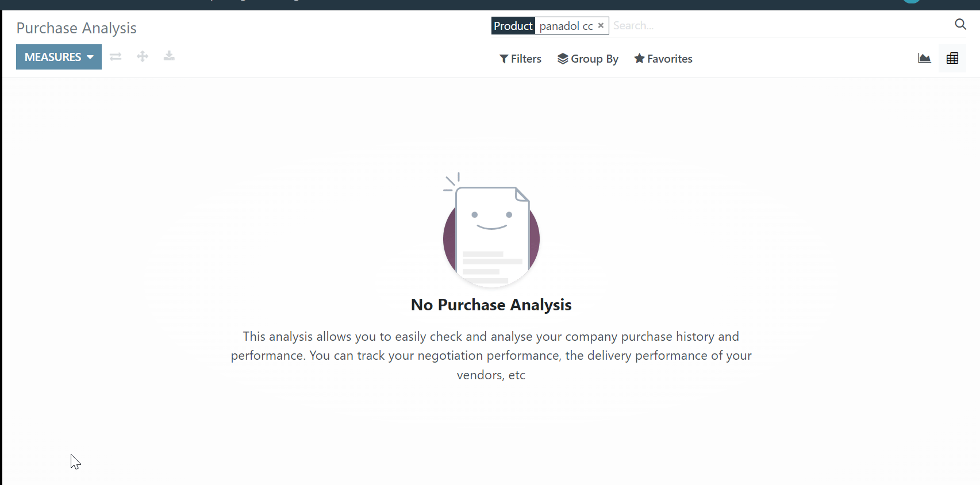Viewport: 980px width, 485px height.
Task: Click the dark top navigation bar
Action: click(490, 5)
